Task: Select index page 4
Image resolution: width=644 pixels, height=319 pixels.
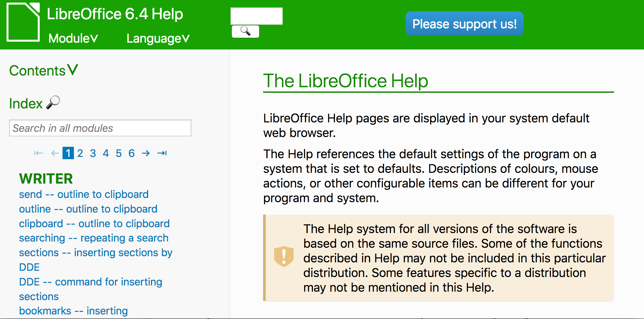Action: (106, 153)
